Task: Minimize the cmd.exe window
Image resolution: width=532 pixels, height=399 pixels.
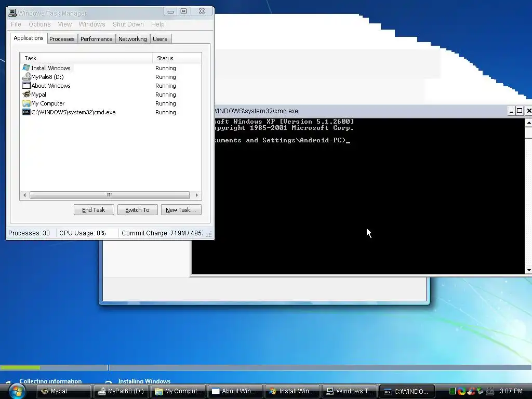Action: click(x=511, y=111)
